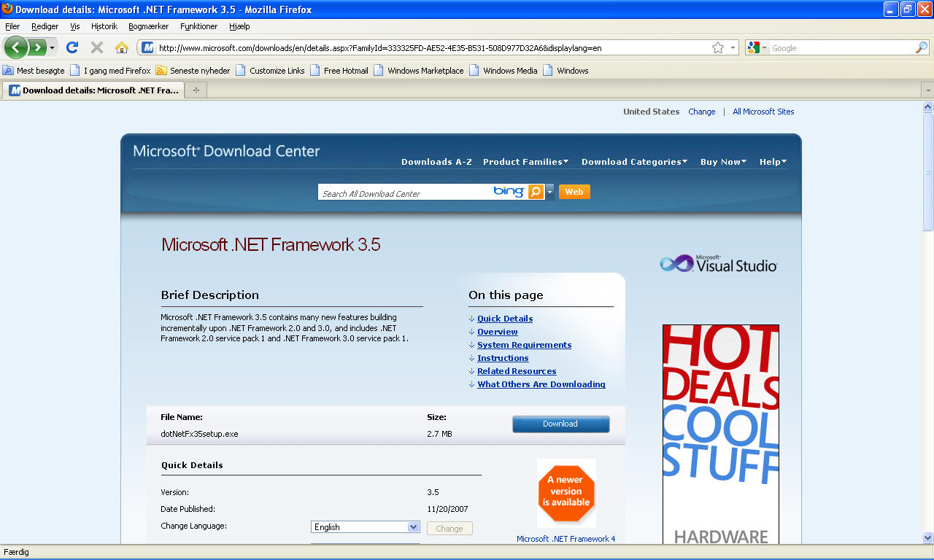Go to the Home page icon

click(x=122, y=47)
